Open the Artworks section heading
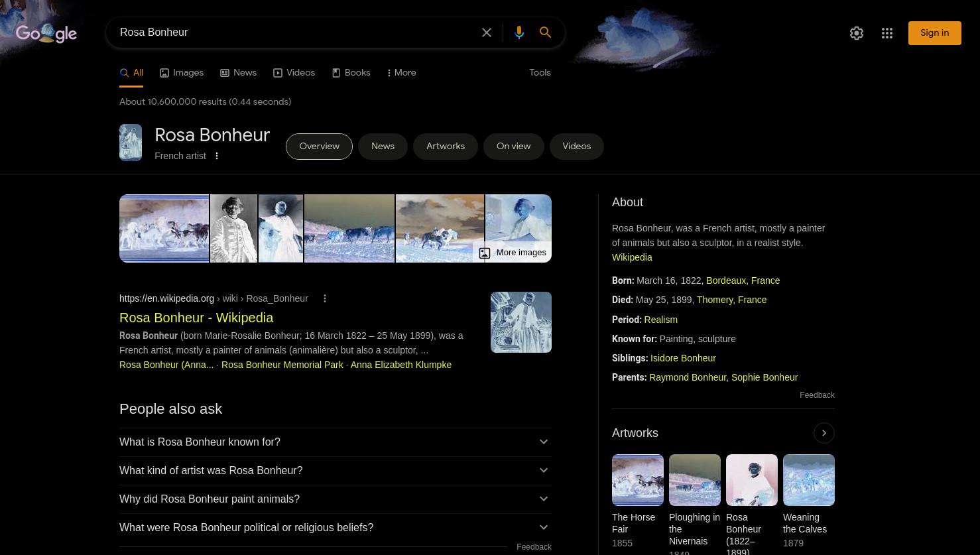 (x=635, y=433)
